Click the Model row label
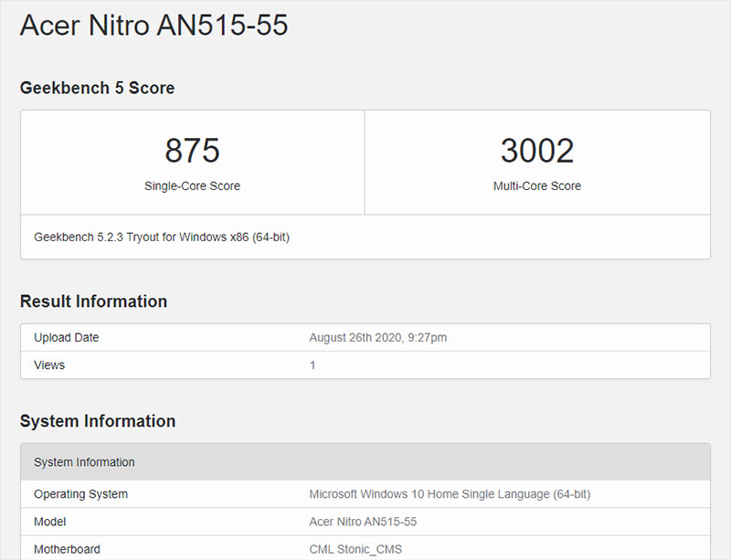Screen dimensions: 731x560 click(x=50, y=522)
